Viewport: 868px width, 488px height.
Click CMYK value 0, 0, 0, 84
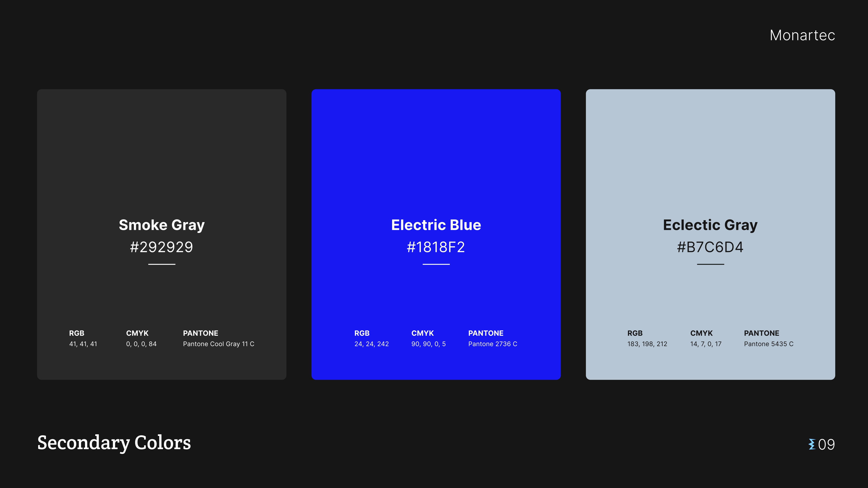141,344
